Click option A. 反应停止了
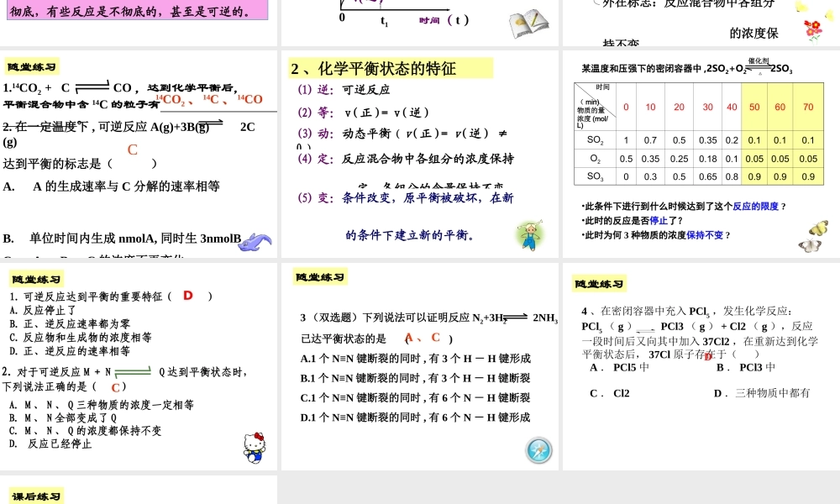Screen dimensions: 840x504 pos(43,310)
